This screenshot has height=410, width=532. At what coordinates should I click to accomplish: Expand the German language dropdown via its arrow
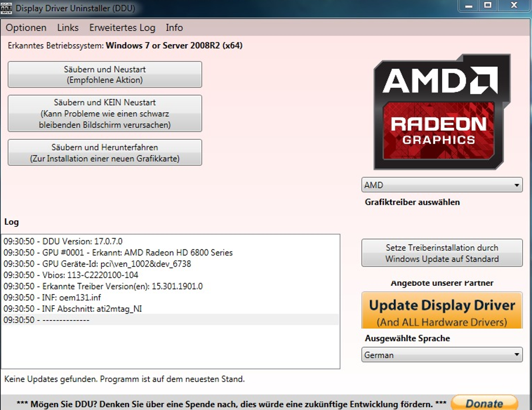click(x=516, y=355)
